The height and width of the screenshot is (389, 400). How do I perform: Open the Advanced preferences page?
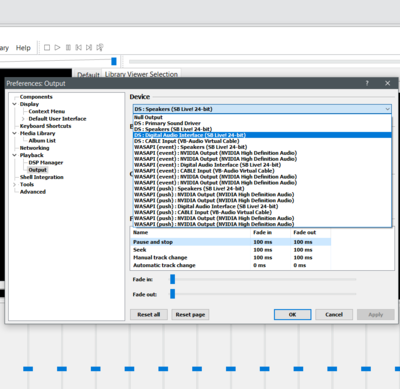33,192
